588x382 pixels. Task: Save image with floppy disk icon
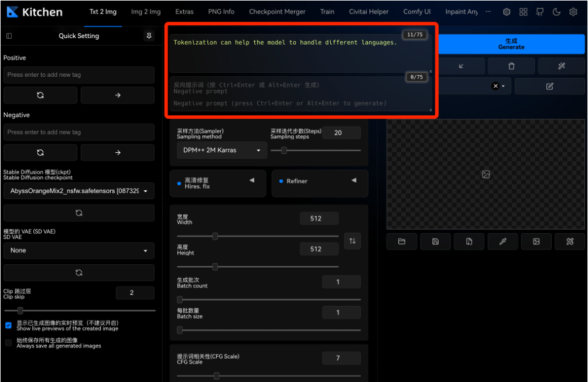[x=435, y=241]
